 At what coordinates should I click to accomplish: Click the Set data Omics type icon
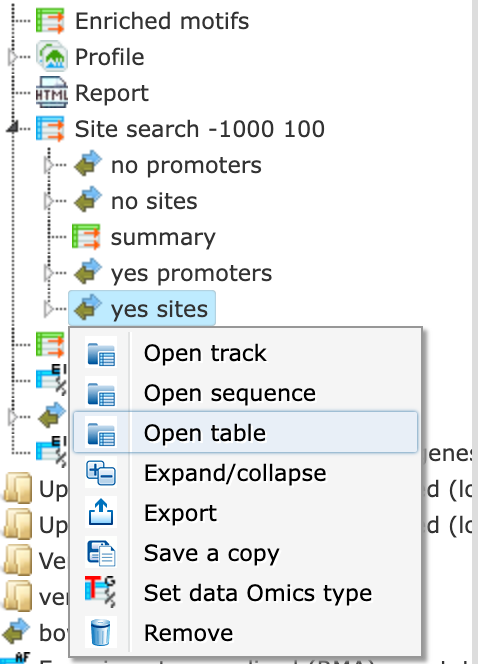tap(101, 592)
